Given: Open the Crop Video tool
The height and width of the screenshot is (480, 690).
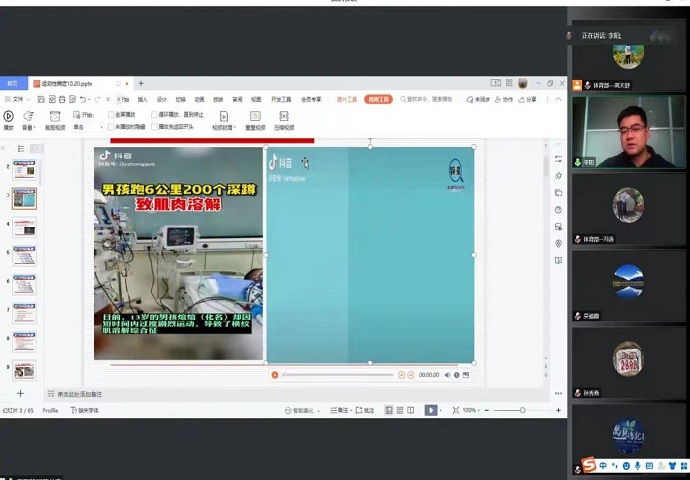Looking at the screenshot, I should pyautogui.click(x=54, y=117).
